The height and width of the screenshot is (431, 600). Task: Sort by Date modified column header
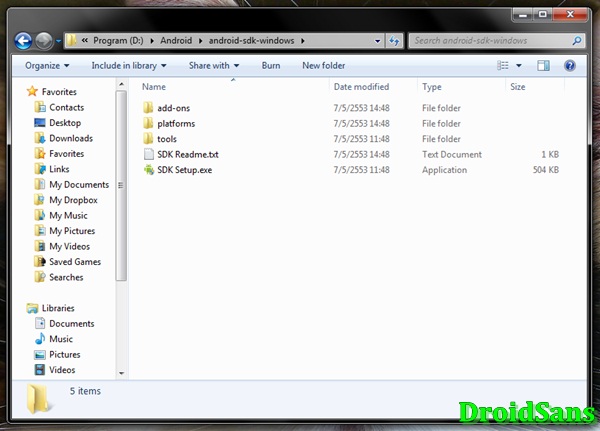pyautogui.click(x=361, y=87)
